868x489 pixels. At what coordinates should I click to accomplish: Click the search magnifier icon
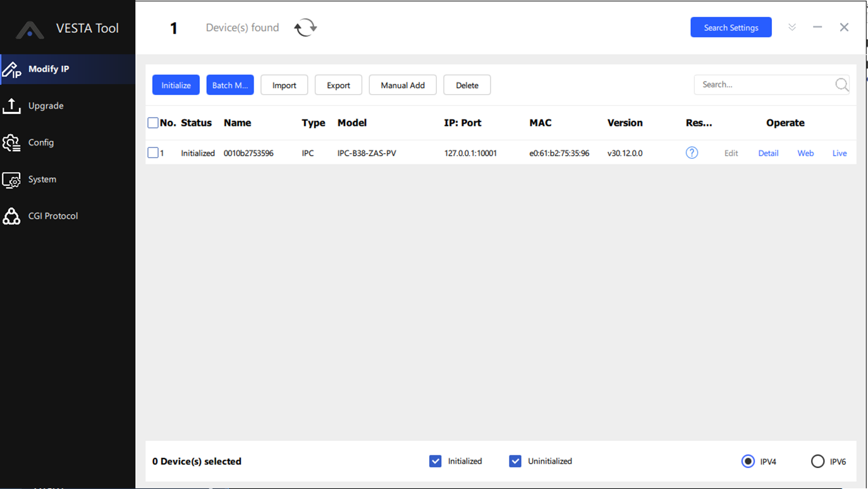click(841, 85)
